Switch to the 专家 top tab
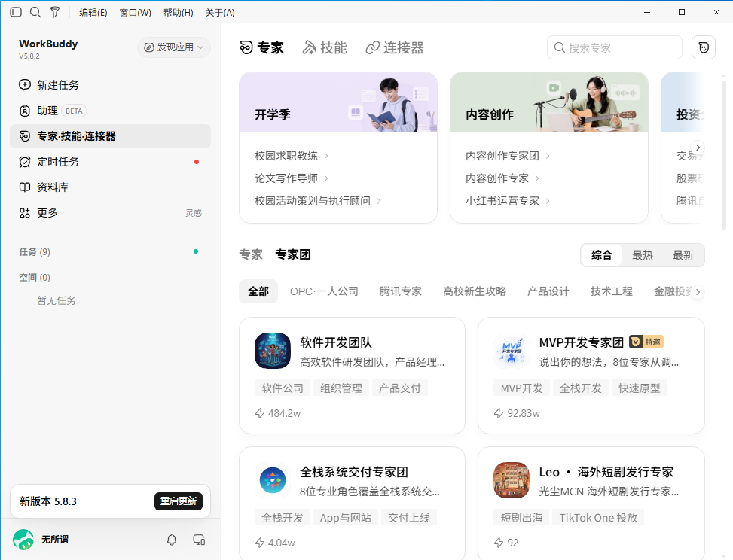The image size is (733, 560). [x=262, y=47]
